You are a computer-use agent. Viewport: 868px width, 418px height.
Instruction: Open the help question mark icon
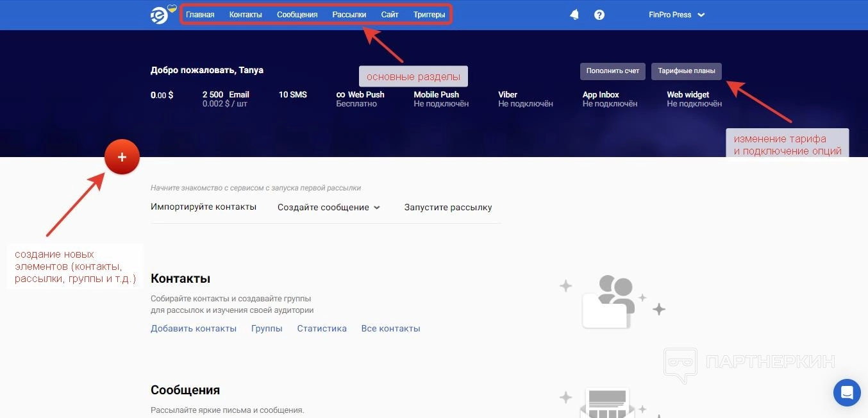pyautogui.click(x=599, y=15)
